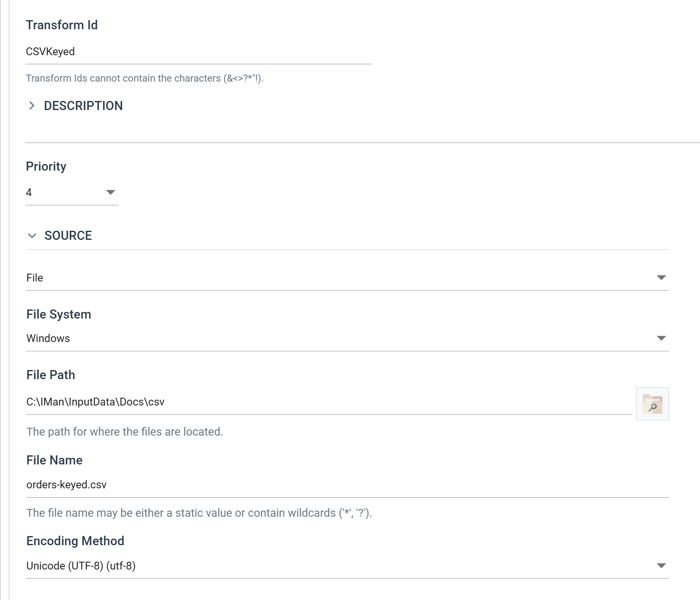Click the Windows value under File System
Screen dimensions: 700x600
(x=48, y=338)
